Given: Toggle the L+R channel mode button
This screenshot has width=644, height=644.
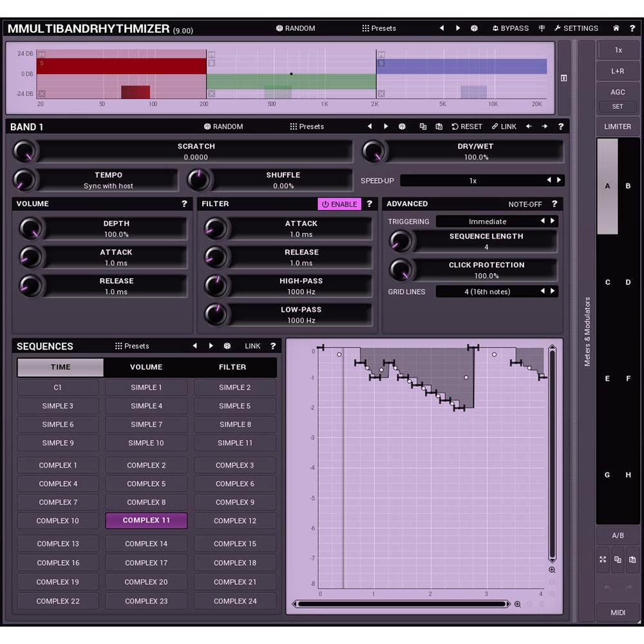Looking at the screenshot, I should [x=618, y=71].
